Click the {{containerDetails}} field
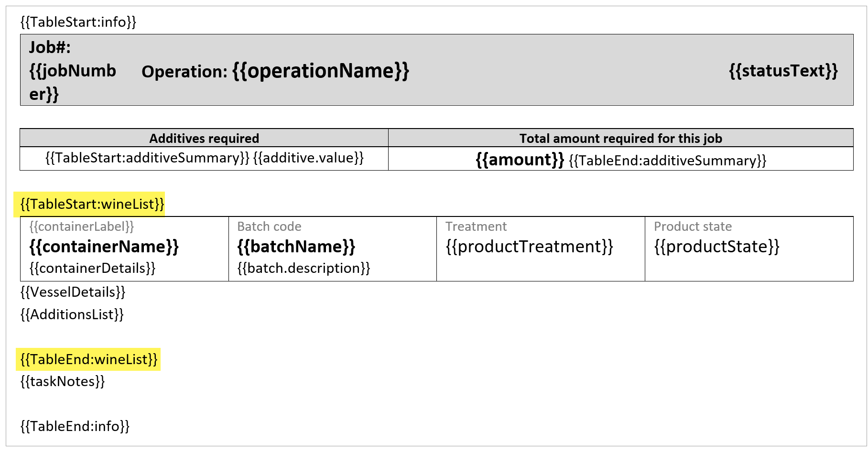 coord(93,268)
